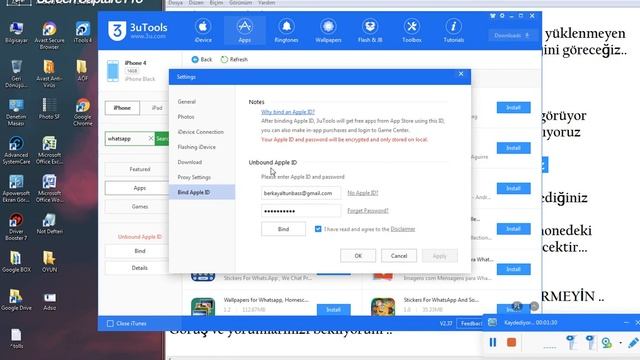Open the Tutorials section
Image resolution: width=640 pixels, height=360 pixels.
[x=453, y=31]
